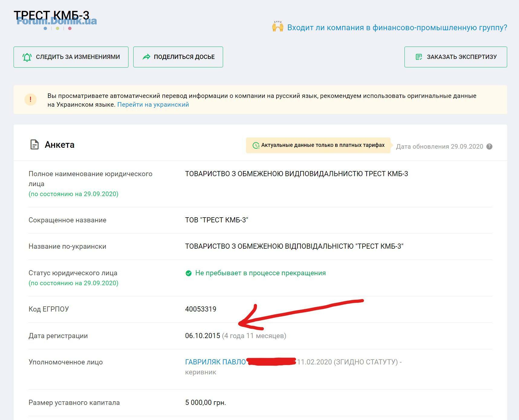Click the Статус юридического лица label
Screen dimensions: 519x420
[x=73, y=273]
